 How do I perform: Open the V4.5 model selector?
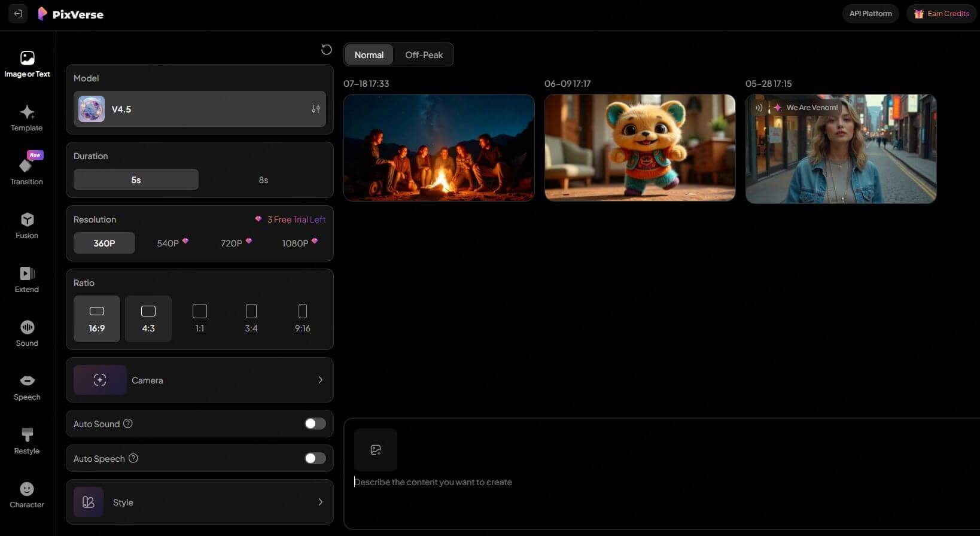(x=199, y=109)
